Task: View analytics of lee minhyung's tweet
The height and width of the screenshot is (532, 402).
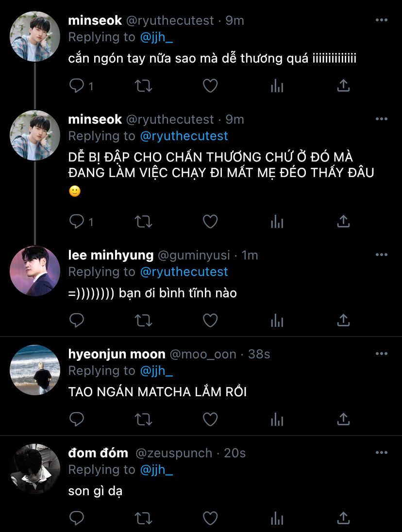Action: [x=277, y=320]
